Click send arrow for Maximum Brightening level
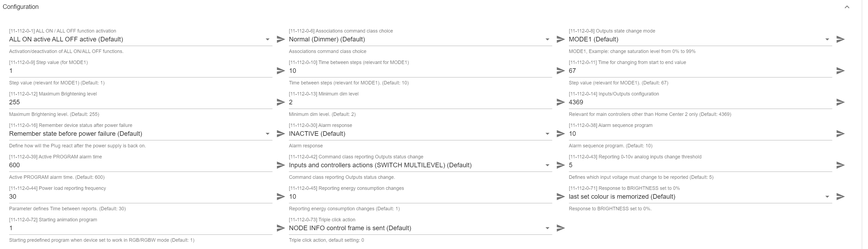This screenshot has width=868, height=249. coord(281,102)
